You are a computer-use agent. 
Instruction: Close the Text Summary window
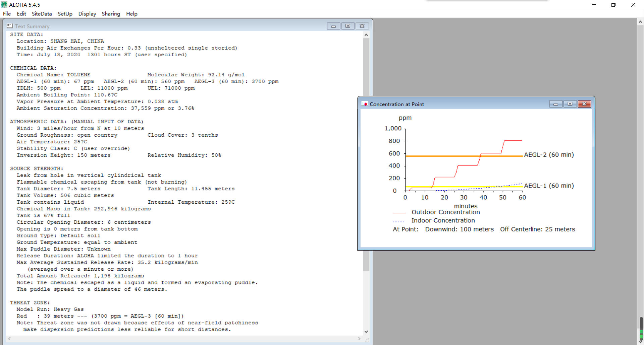pyautogui.click(x=362, y=26)
